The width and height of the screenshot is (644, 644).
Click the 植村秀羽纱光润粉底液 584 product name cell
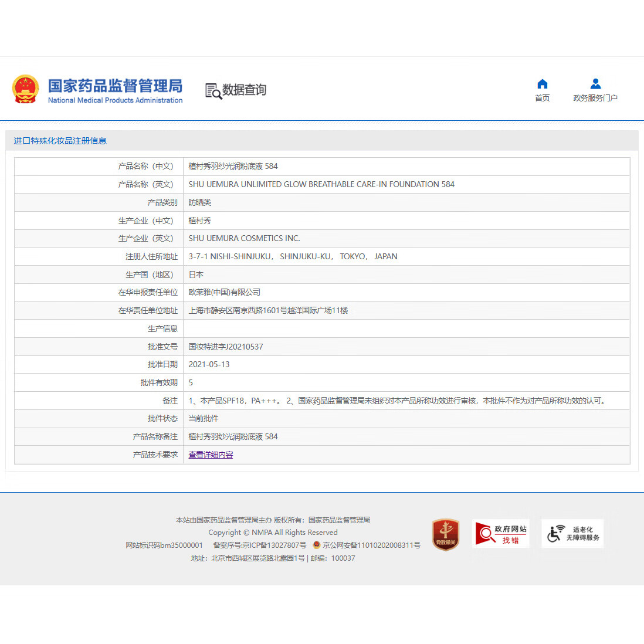click(x=233, y=166)
